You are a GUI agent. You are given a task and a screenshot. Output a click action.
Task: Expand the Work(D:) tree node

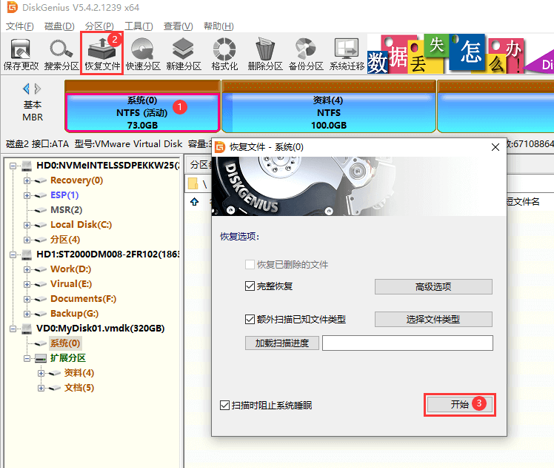[x=27, y=269]
